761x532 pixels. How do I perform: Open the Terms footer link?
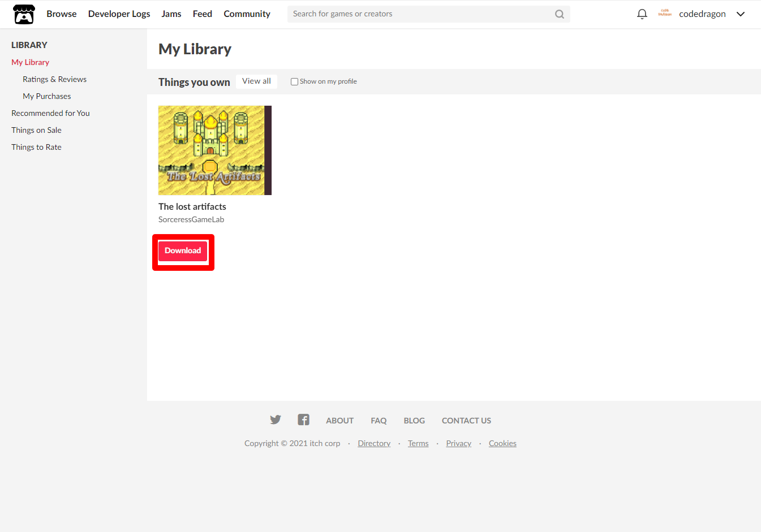pos(418,443)
